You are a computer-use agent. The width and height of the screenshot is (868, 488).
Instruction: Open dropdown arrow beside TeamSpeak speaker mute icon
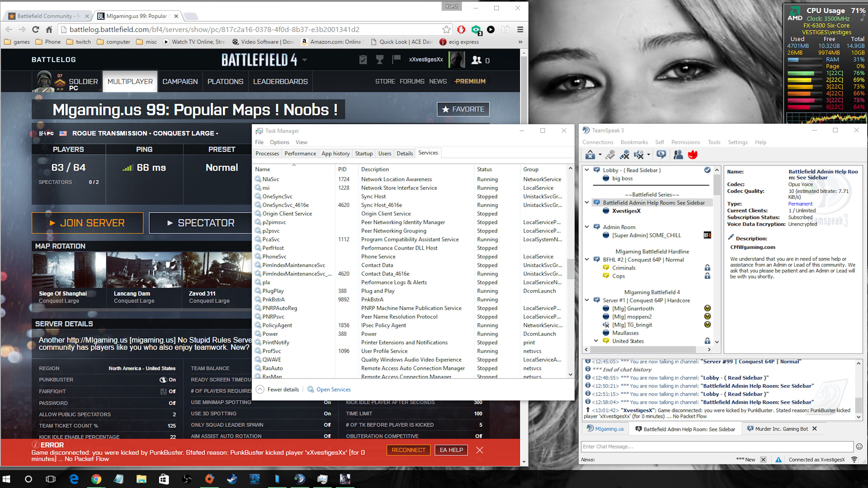pyautogui.click(x=648, y=155)
